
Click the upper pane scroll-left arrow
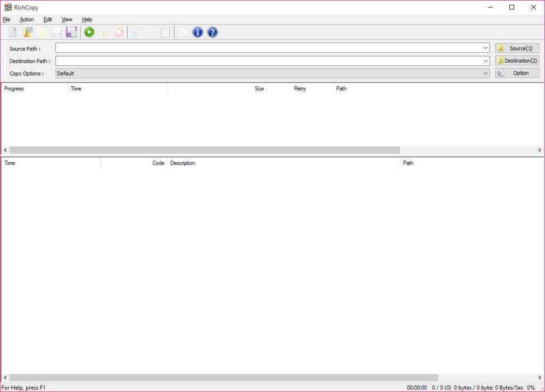pyautogui.click(x=5, y=150)
